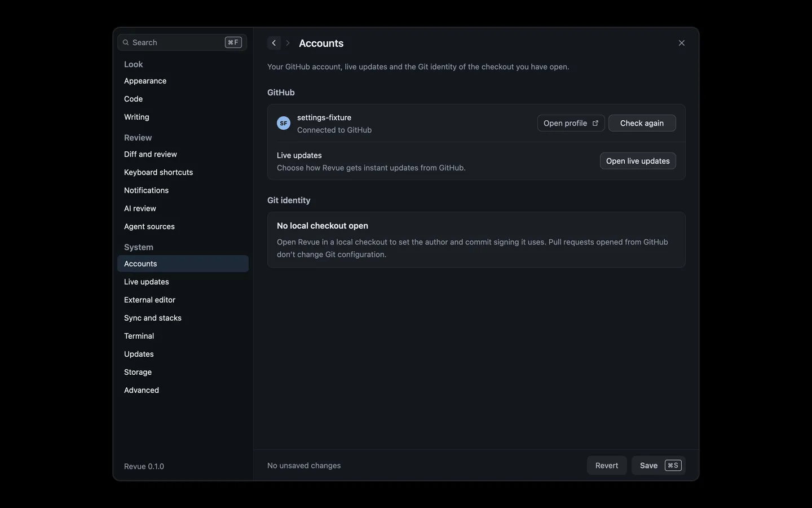Open Terminal settings page

[183, 336]
